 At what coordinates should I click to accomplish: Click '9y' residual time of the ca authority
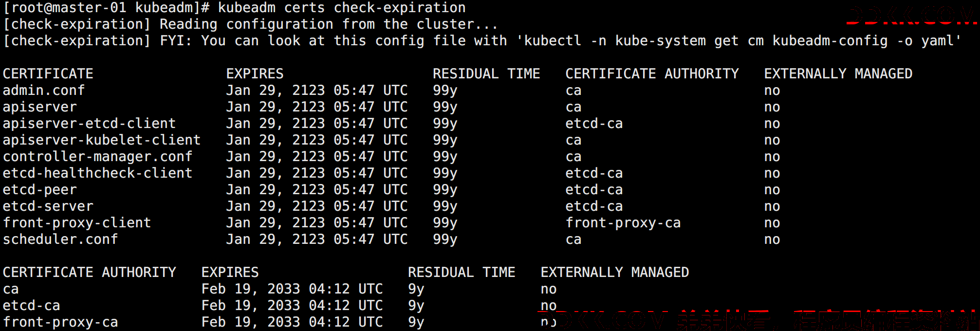tap(416, 290)
